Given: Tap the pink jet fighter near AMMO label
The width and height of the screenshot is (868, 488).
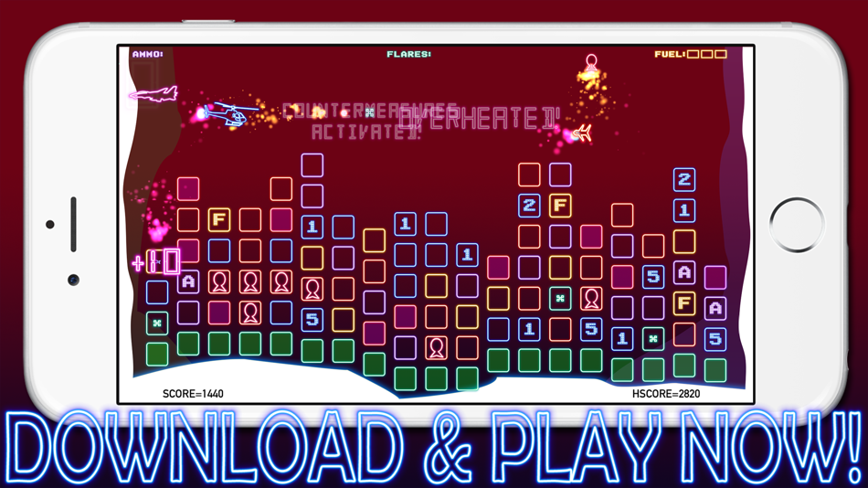Looking at the screenshot, I should (153, 93).
